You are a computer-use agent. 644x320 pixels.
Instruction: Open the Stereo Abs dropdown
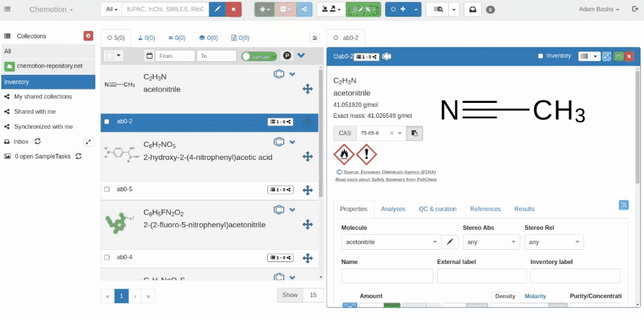(491, 242)
